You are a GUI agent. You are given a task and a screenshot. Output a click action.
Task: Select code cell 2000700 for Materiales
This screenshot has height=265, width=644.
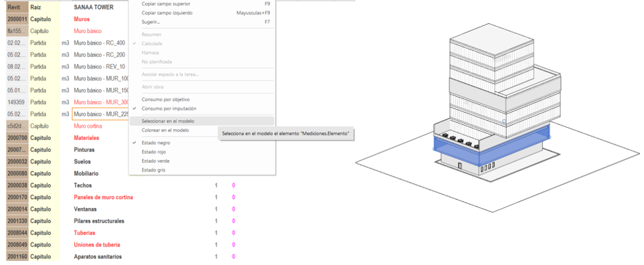coord(17,138)
